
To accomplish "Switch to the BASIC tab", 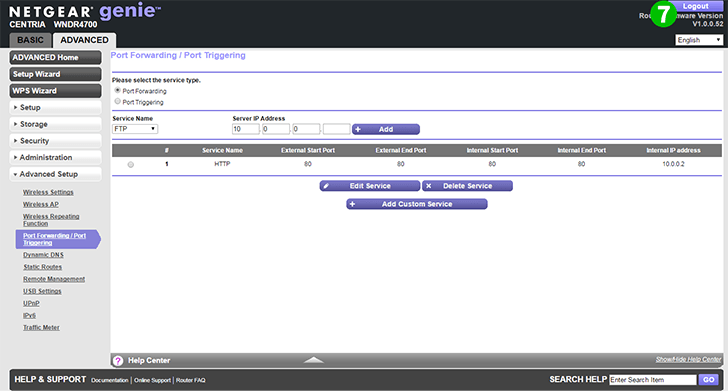I will click(30, 40).
